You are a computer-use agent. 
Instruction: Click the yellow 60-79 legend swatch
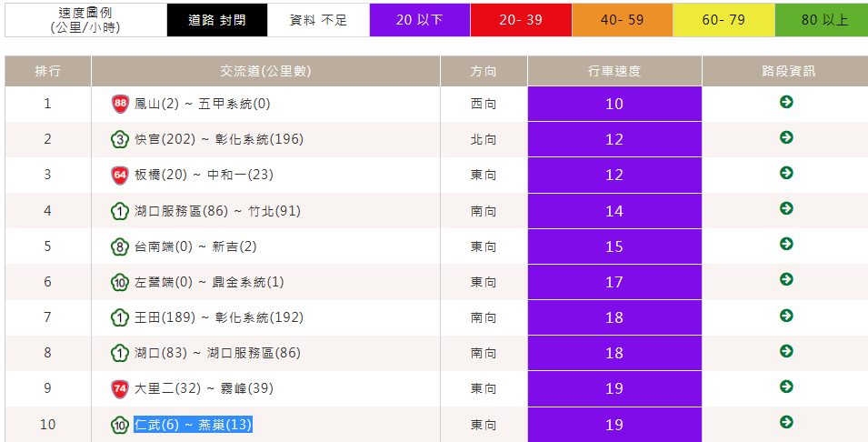pos(723,20)
